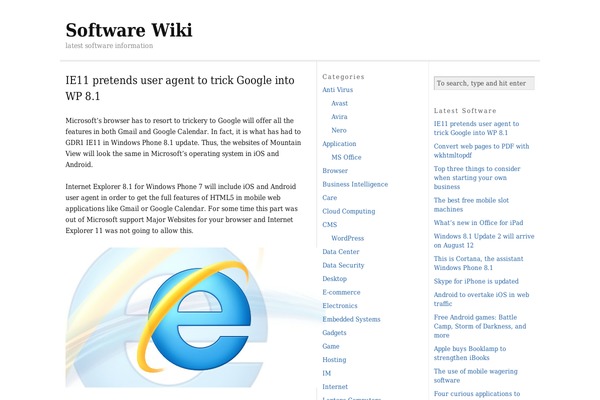
Task: Open Apple buys Booklamp to strengthen iBooks
Action: tap(470, 353)
